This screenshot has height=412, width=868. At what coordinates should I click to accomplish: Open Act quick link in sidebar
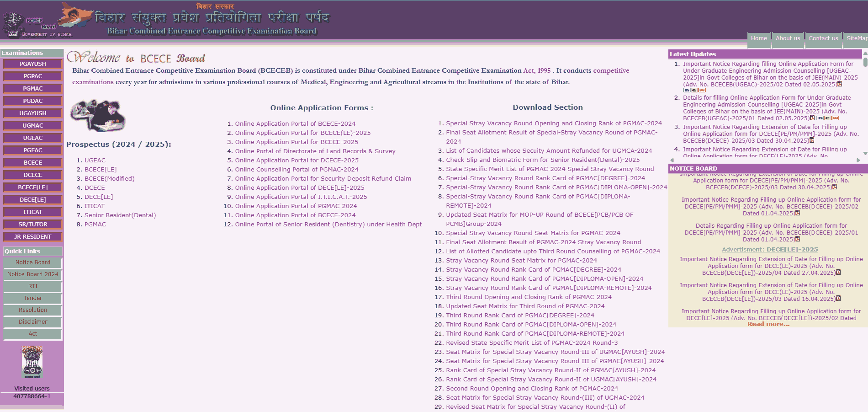tap(32, 334)
